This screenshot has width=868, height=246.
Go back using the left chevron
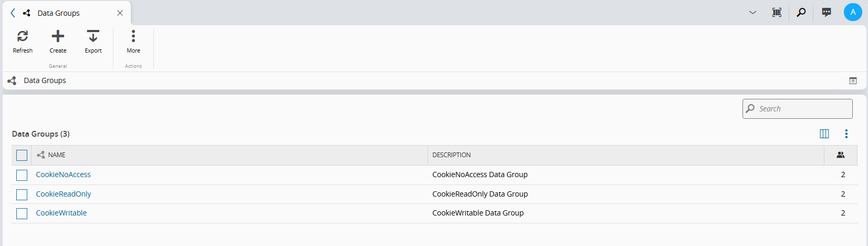[x=13, y=13]
